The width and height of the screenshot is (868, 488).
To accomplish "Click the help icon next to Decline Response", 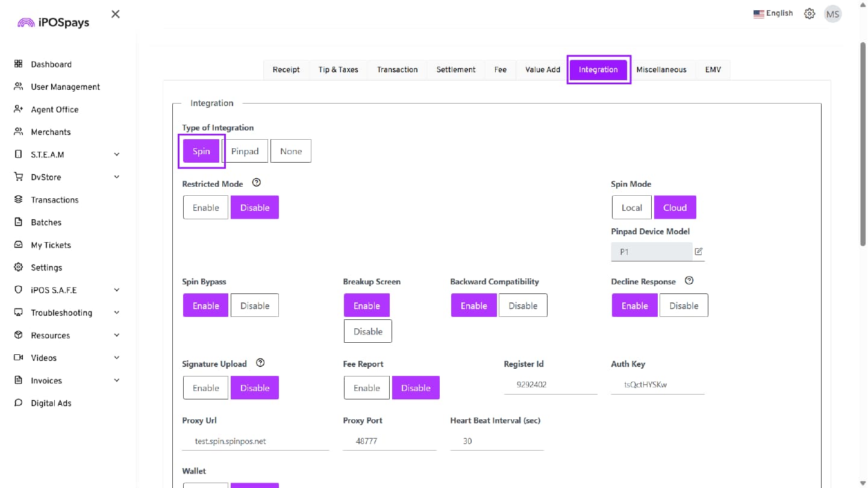I will 689,281.
